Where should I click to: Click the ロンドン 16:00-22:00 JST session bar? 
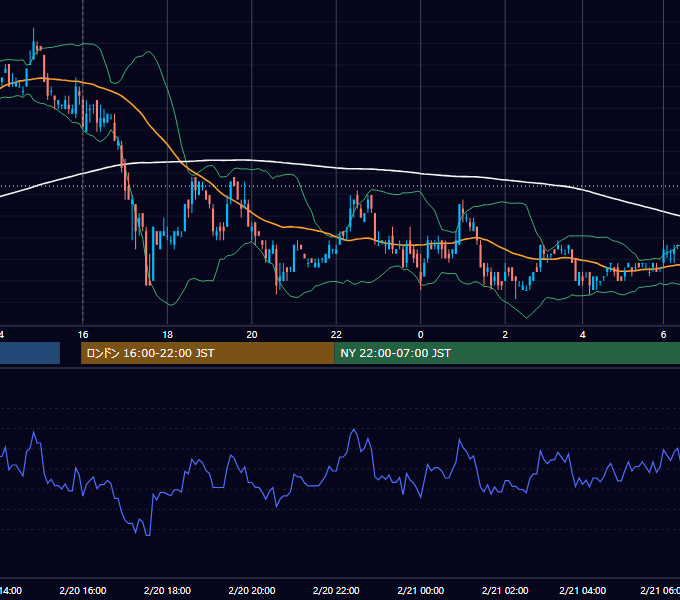(208, 353)
